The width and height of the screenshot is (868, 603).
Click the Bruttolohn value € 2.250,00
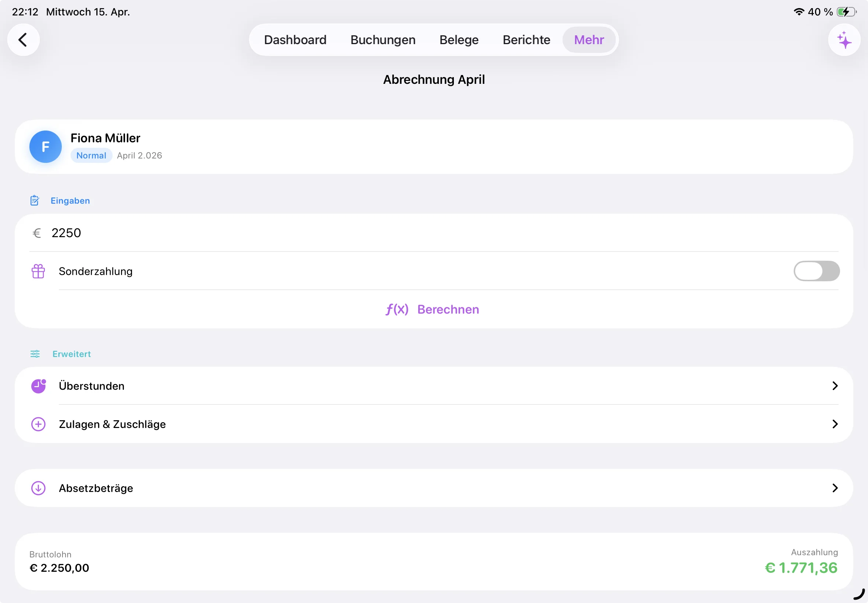point(59,568)
